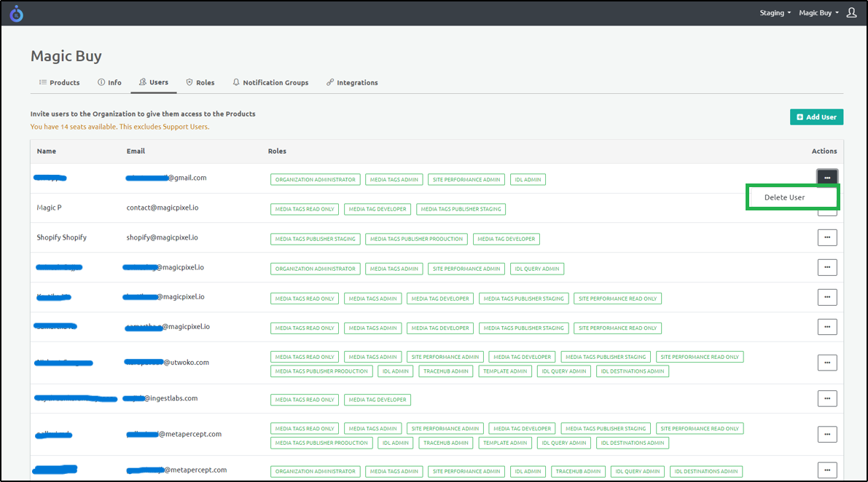The height and width of the screenshot is (482, 868).
Task: Switch to the Integrations tab
Action: pyautogui.click(x=352, y=82)
